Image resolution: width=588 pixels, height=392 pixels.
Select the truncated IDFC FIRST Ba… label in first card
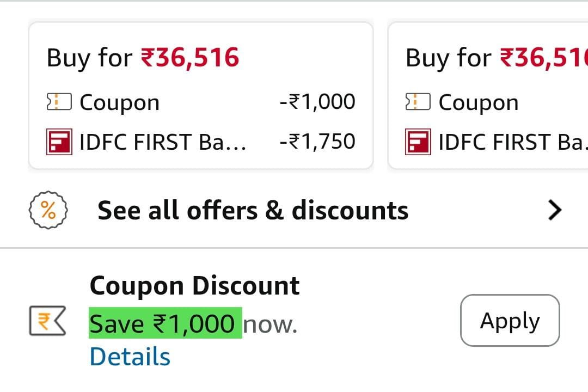pos(163,142)
